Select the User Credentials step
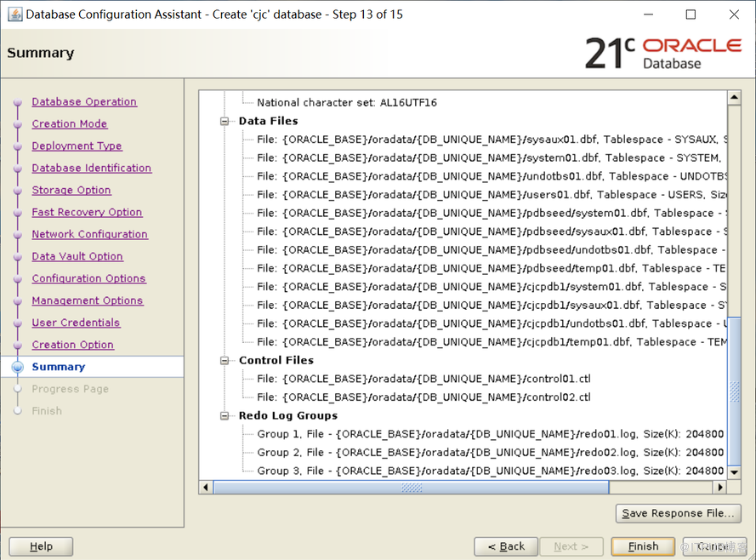Viewport: 756px width, 560px height. (x=76, y=323)
